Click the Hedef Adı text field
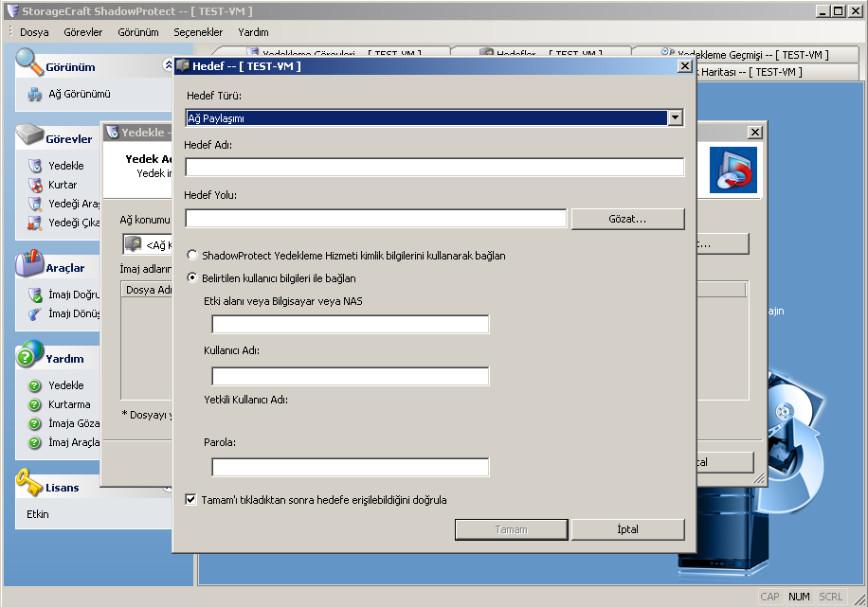This screenshot has height=607, width=868. [x=435, y=167]
